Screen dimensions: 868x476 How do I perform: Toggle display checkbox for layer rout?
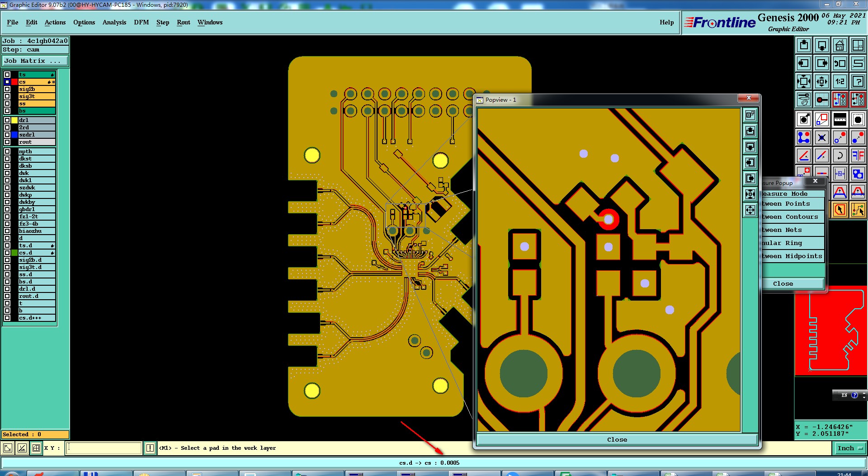pos(7,142)
